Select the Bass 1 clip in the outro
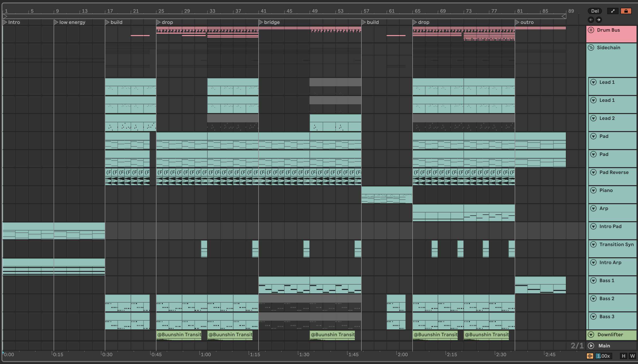 point(540,285)
